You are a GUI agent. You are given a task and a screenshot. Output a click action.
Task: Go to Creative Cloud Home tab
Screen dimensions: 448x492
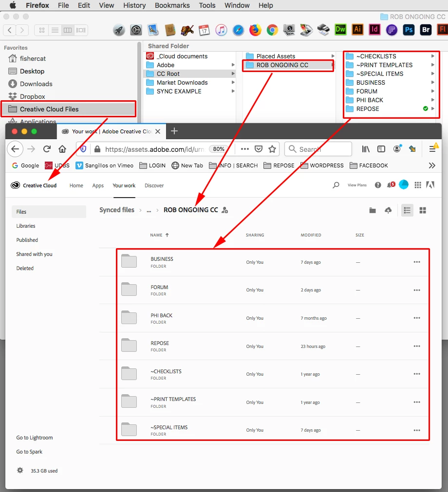76,185
